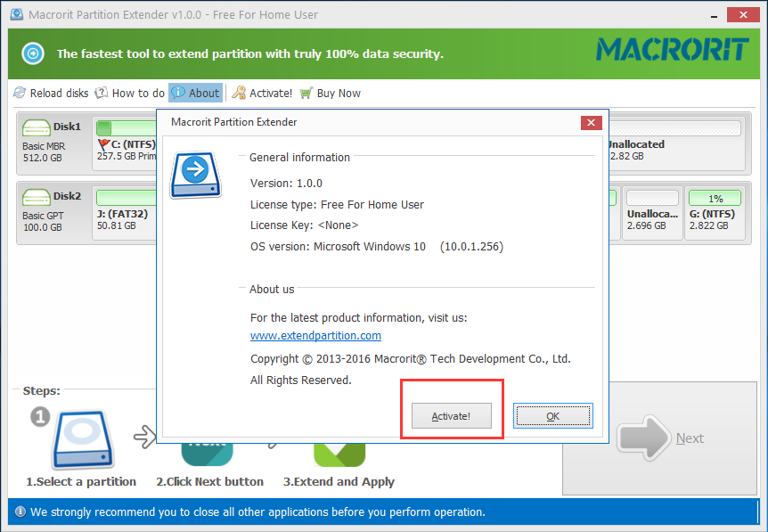The image size is (768, 532).
Task: Click the Reload disks toolbar icon
Action: 20,93
